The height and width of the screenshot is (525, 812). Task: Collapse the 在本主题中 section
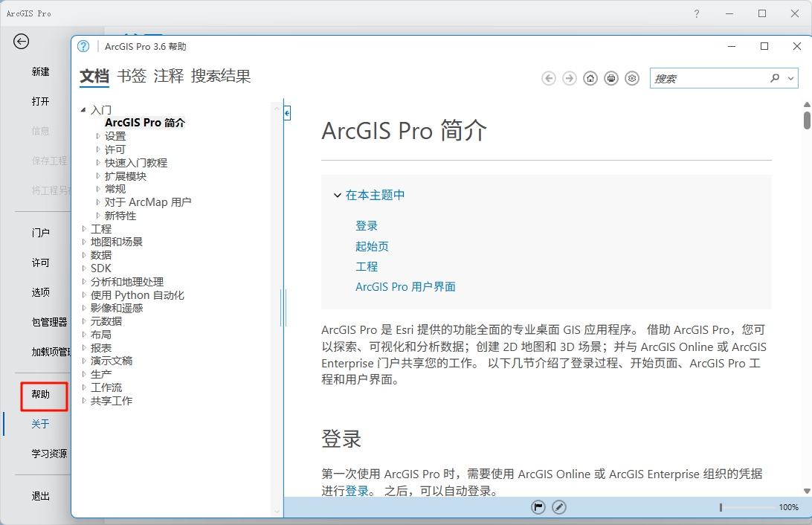click(336, 196)
